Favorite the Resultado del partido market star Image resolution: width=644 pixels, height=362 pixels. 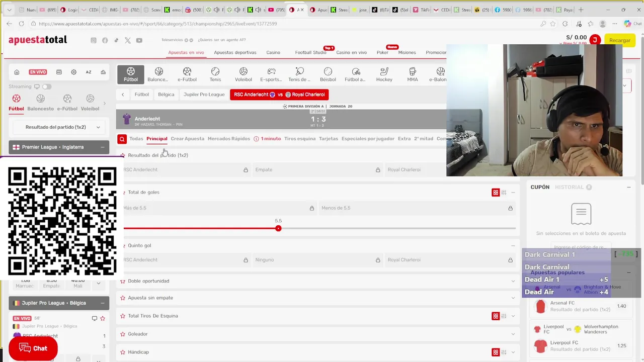123,155
